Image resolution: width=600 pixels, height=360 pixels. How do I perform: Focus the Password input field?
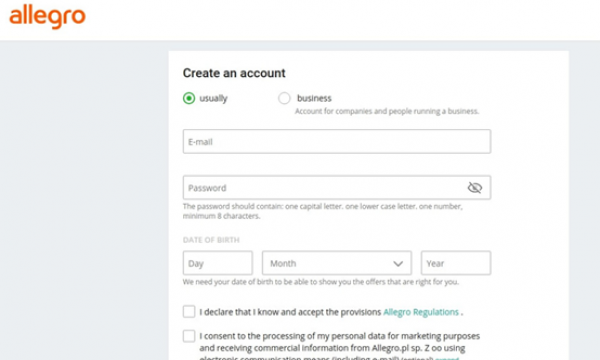point(337,187)
